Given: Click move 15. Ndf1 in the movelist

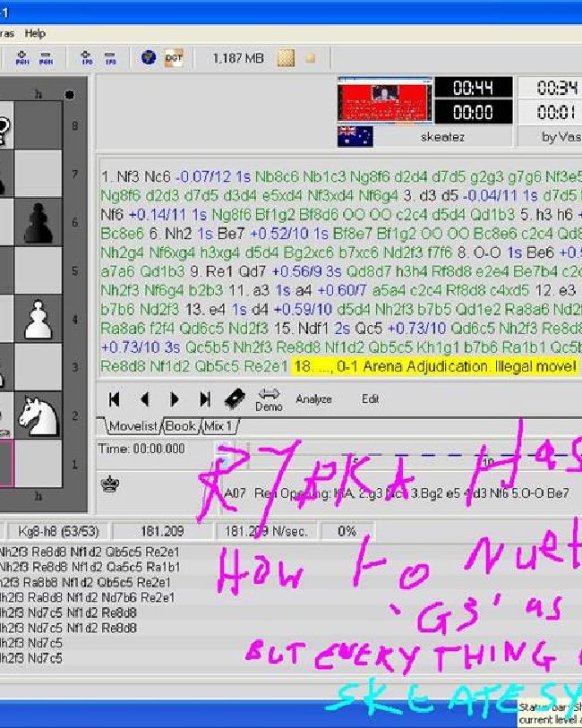Looking at the screenshot, I should click(x=302, y=329).
